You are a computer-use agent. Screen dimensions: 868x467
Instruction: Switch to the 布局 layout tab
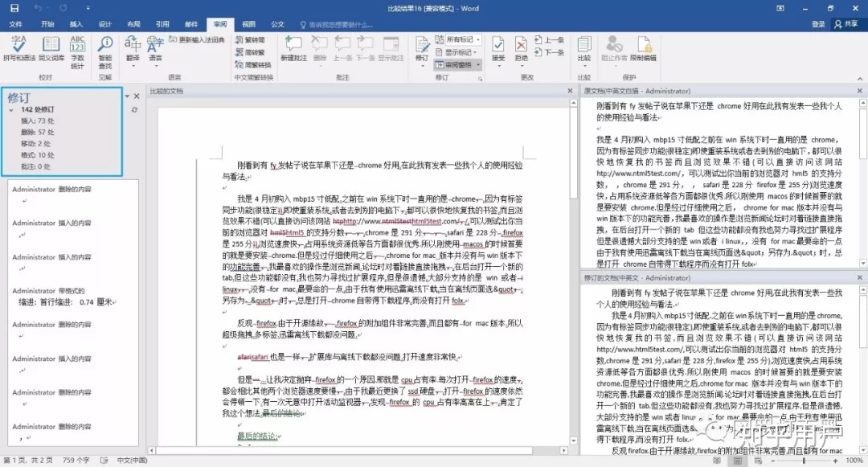tap(133, 24)
